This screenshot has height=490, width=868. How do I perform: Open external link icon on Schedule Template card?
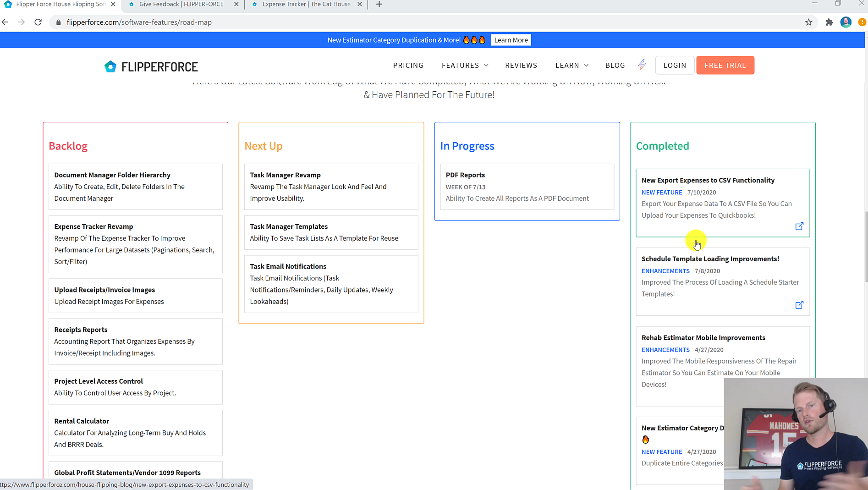799,305
